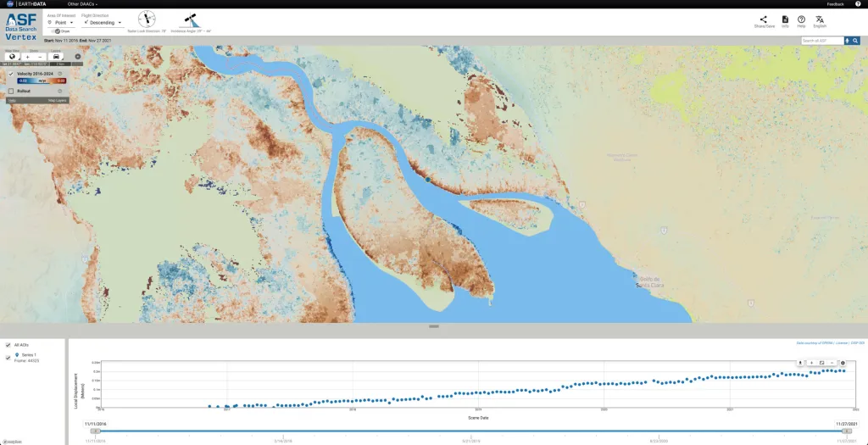
Task: Click the satellite incidence angle icon
Action: pyautogui.click(x=191, y=19)
